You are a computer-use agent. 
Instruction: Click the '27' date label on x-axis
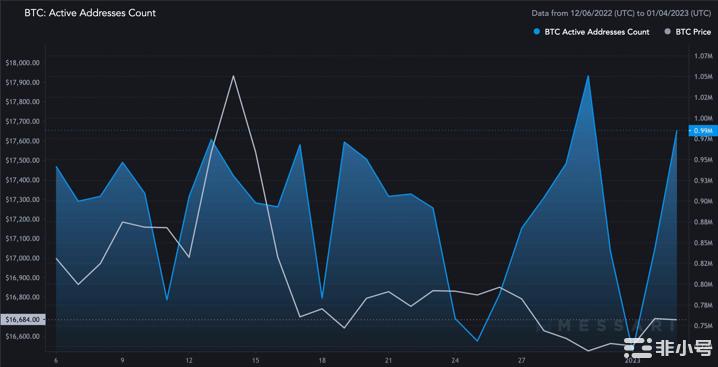[x=522, y=360]
